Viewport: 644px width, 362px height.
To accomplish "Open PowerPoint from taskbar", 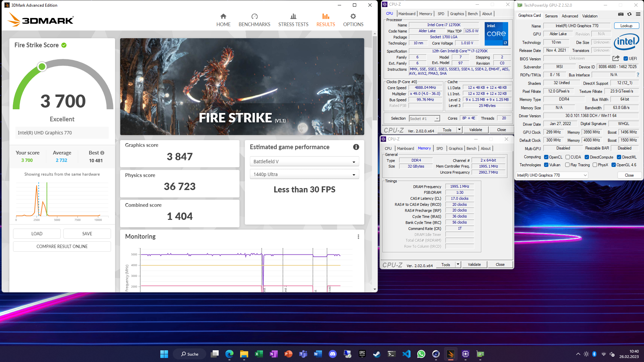I will pyautogui.click(x=288, y=354).
